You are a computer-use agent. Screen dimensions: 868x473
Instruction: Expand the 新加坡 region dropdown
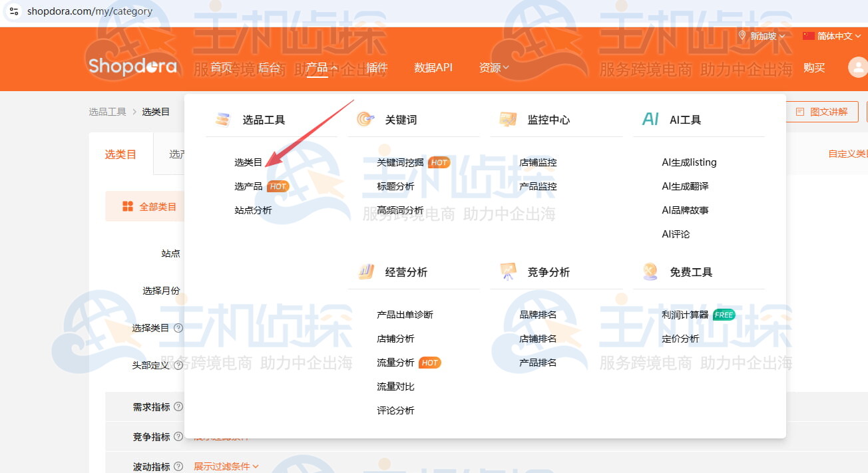[762, 36]
